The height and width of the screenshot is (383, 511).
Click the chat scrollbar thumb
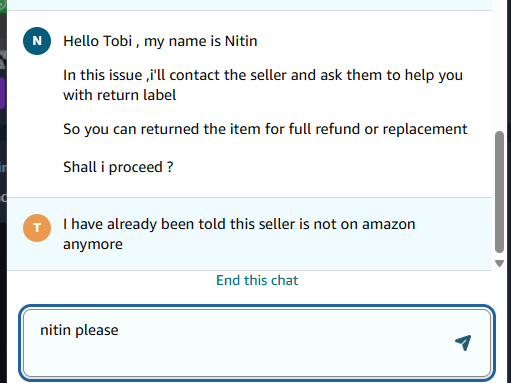[x=499, y=192]
